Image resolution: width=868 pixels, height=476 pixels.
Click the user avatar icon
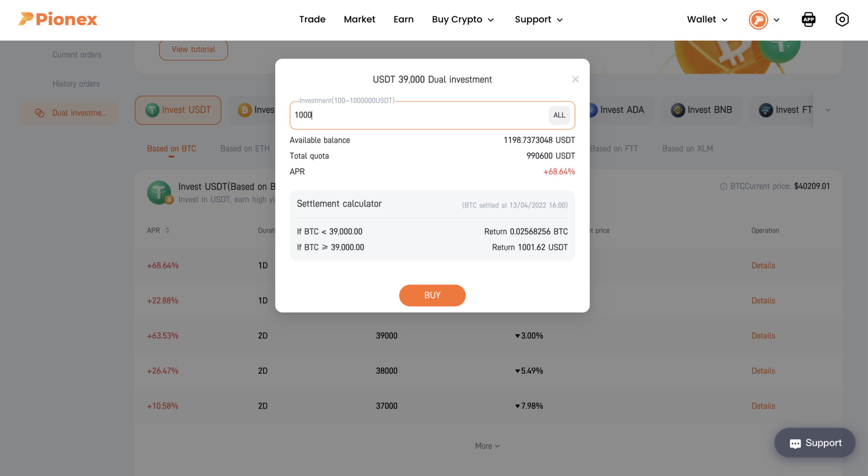point(758,20)
